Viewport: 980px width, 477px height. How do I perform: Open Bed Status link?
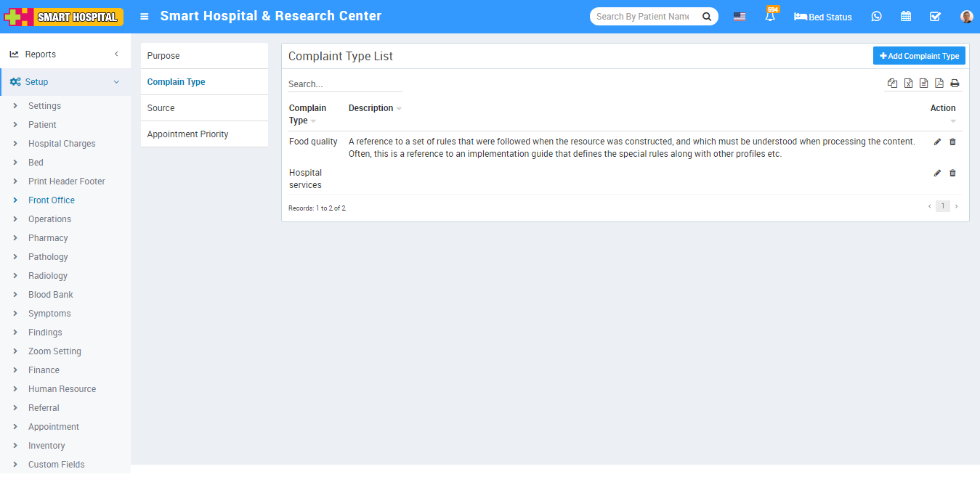pyautogui.click(x=823, y=17)
